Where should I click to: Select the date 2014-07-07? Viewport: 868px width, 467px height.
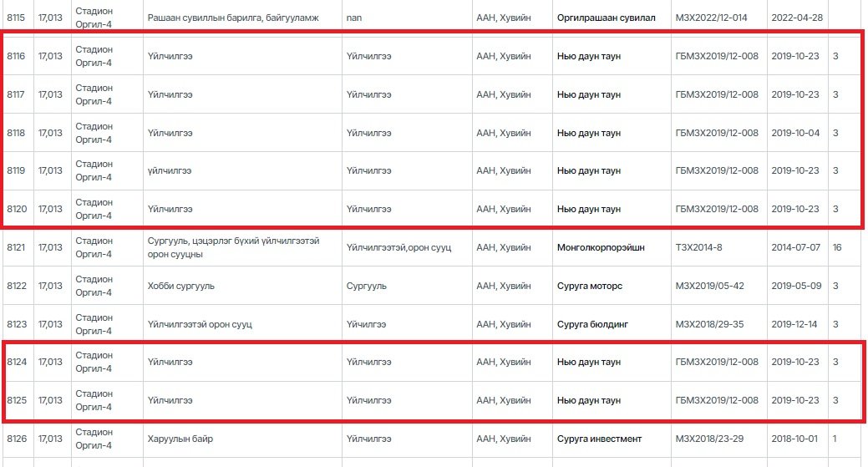[x=794, y=248]
